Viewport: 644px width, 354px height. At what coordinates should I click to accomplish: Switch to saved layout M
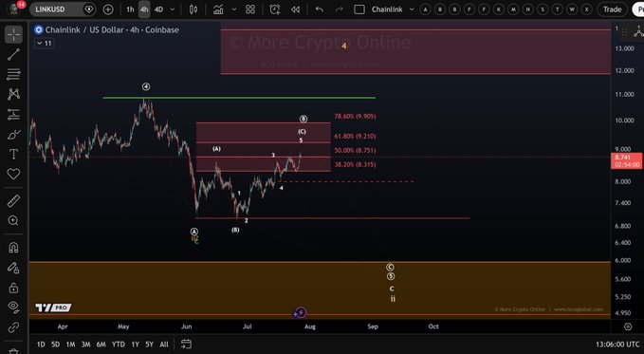513,9
